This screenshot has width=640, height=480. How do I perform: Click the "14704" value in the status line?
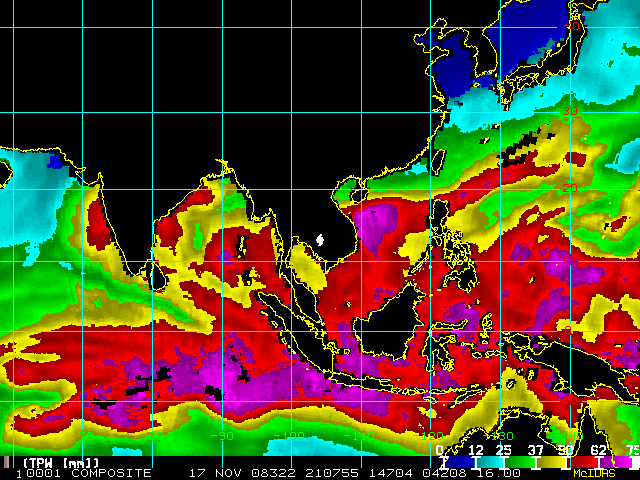(x=391, y=473)
